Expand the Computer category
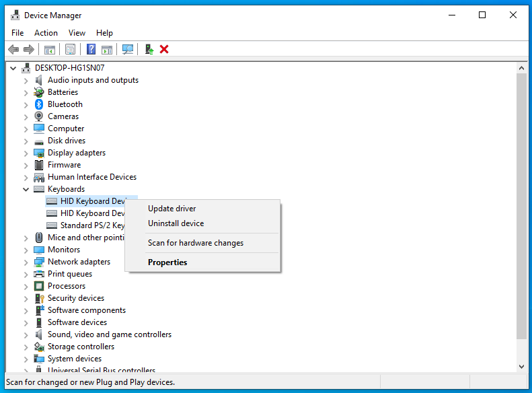532x393 pixels. (26, 129)
